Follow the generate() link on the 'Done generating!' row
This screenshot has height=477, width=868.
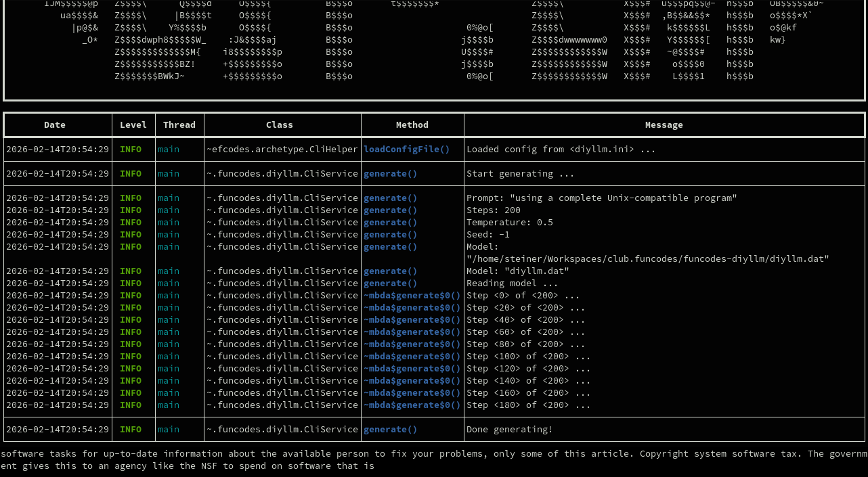tap(390, 429)
